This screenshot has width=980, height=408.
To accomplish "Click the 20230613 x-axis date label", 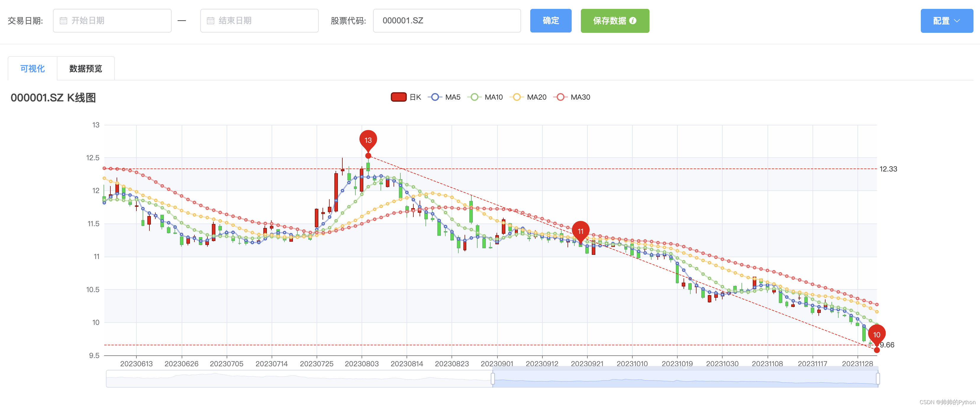I will tap(136, 364).
